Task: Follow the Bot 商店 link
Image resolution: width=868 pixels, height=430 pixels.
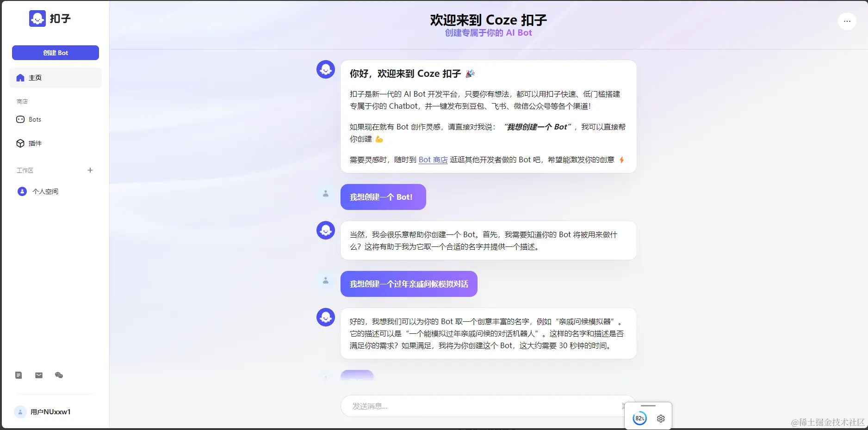Action: click(x=433, y=160)
